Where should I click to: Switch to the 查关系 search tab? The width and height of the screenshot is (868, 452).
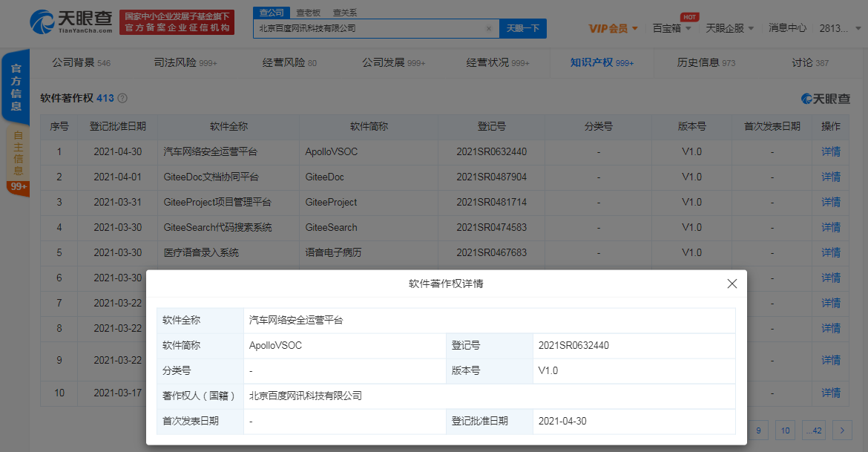pos(345,13)
